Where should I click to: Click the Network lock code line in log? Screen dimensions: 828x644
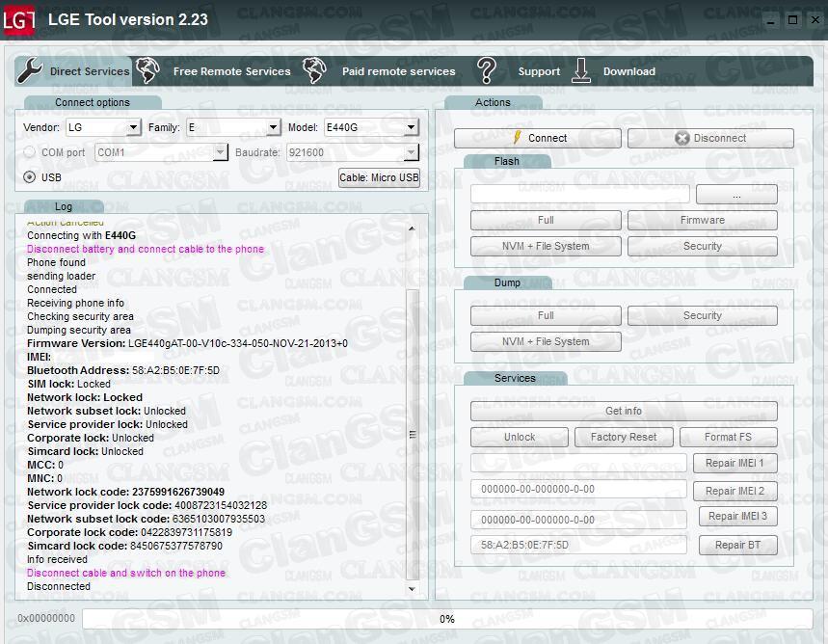[125, 492]
